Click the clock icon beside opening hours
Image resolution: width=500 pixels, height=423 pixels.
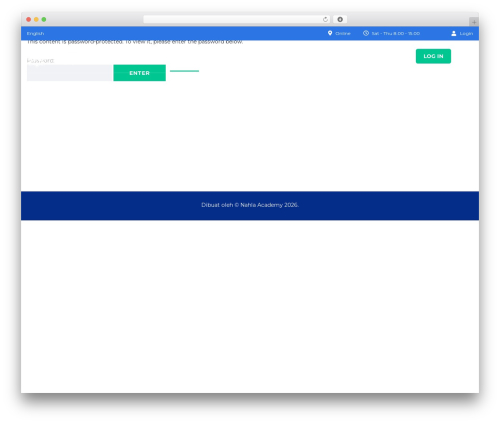[x=366, y=33]
